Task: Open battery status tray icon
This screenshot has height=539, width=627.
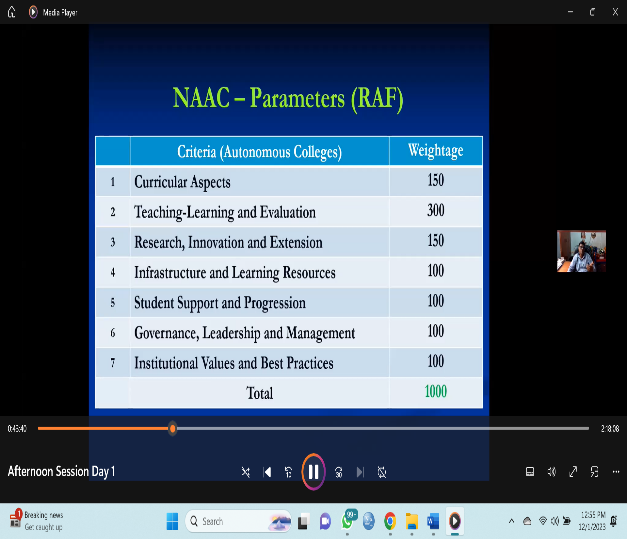Action: 567,521
